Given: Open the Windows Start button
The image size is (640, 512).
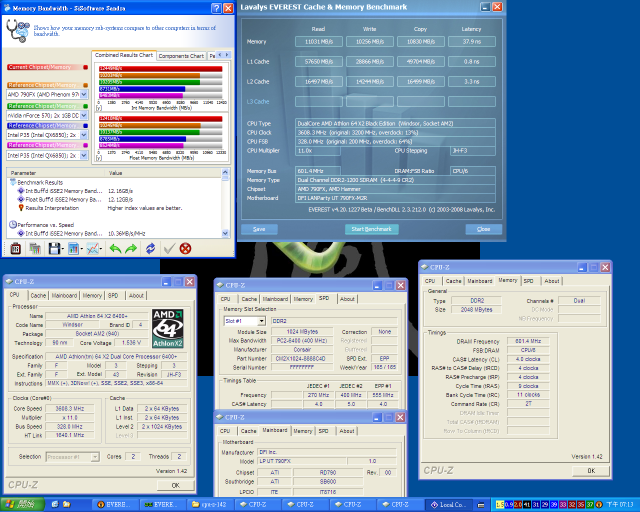Looking at the screenshot, I should 22,505.
